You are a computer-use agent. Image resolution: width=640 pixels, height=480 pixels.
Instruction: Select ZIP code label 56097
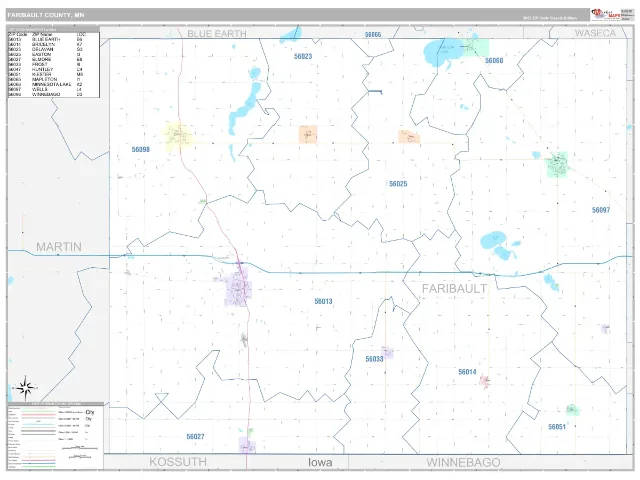(601, 210)
